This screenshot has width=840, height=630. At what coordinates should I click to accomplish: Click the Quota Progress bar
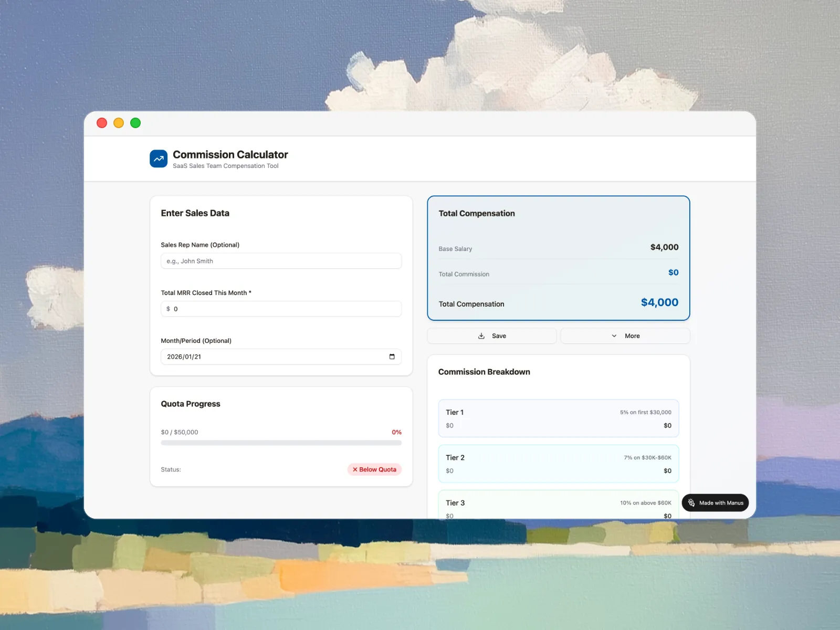pyautogui.click(x=281, y=443)
